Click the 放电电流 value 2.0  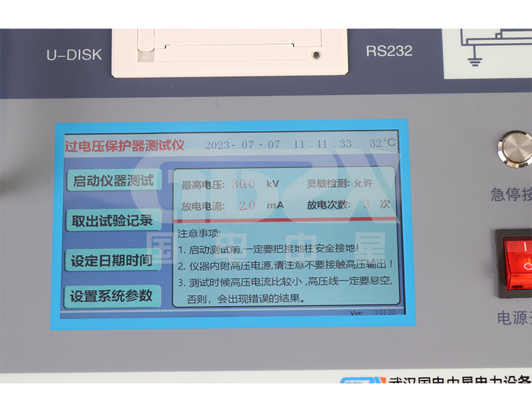click(x=247, y=205)
